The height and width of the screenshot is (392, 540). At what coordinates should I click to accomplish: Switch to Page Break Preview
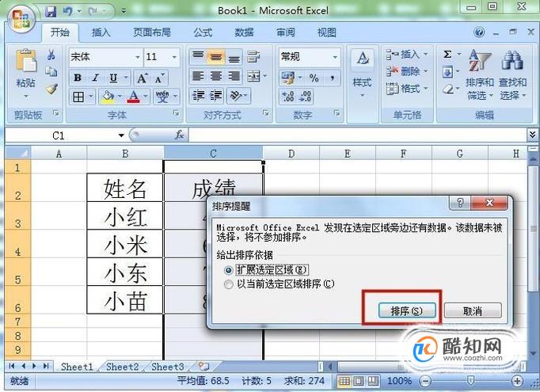point(373,381)
